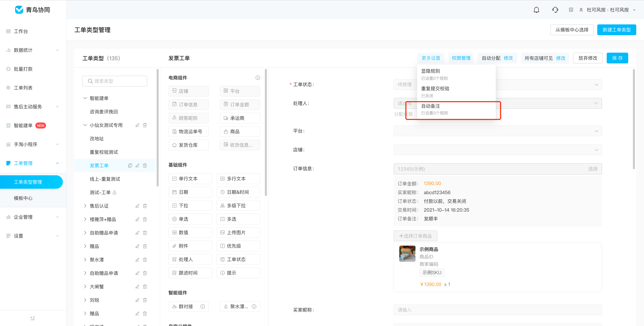This screenshot has height=326, width=644.
Task: Click 选择 in the 订单信息 field
Action: point(593,169)
